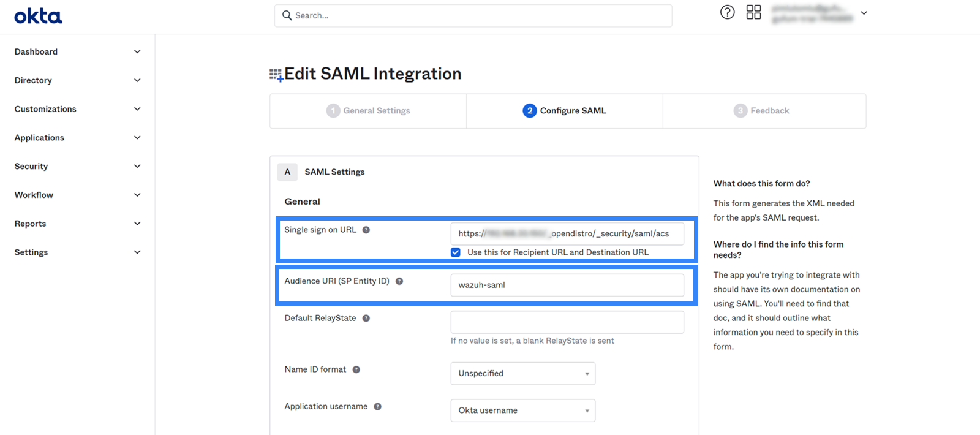The image size is (980, 435).
Task: Click the Okta logo
Action: [38, 16]
